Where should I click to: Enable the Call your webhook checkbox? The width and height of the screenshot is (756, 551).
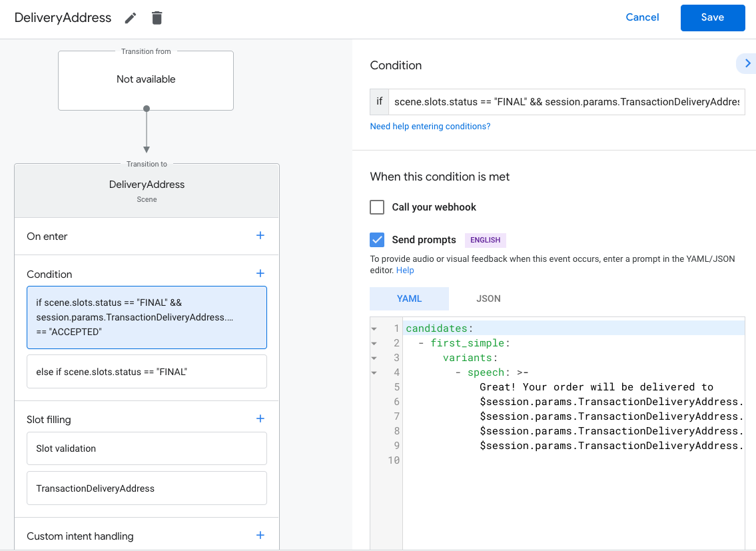[x=377, y=207]
